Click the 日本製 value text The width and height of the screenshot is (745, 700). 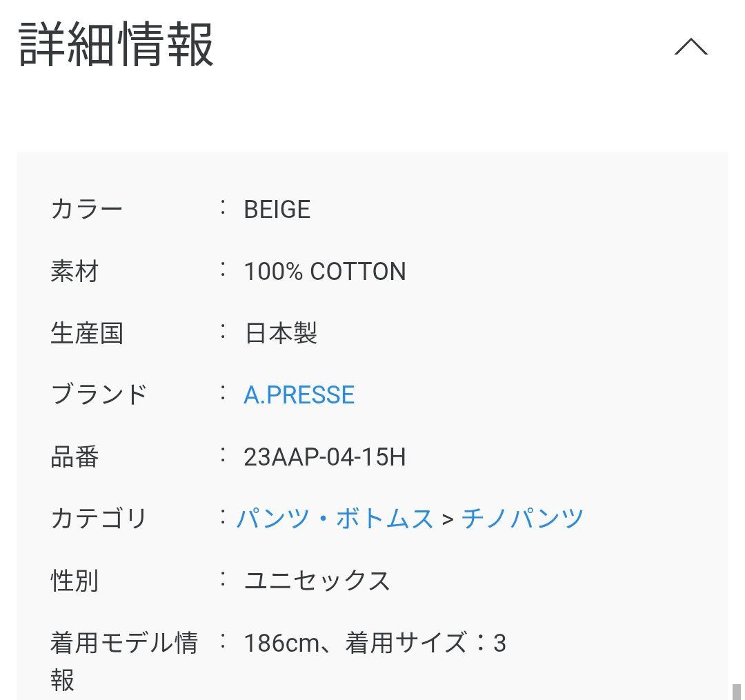(280, 334)
